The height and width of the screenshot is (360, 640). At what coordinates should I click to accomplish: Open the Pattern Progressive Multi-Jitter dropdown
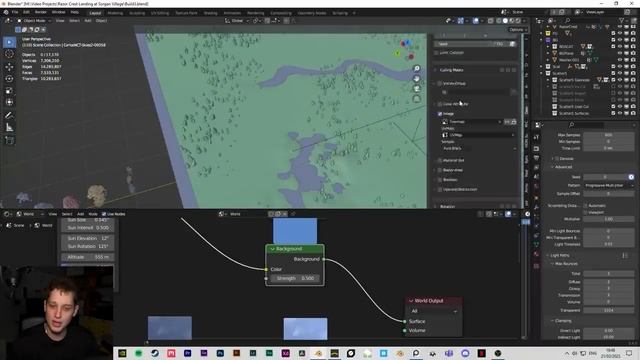pyautogui.click(x=609, y=185)
